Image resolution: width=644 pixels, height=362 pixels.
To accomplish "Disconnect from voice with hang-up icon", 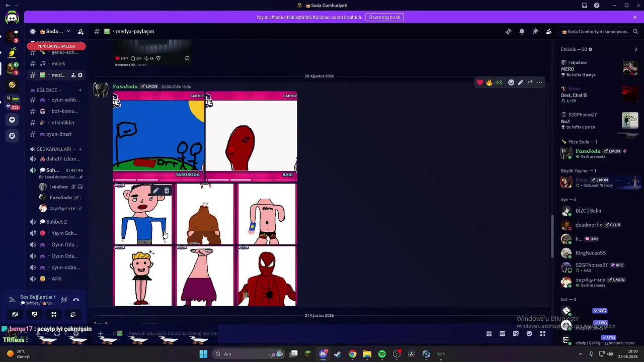I will [76, 300].
